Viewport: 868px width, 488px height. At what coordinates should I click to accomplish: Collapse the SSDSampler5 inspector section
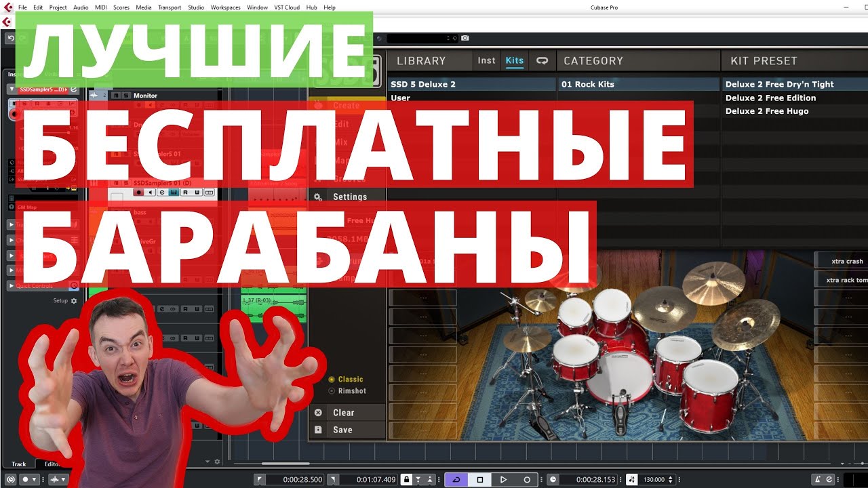[11, 89]
